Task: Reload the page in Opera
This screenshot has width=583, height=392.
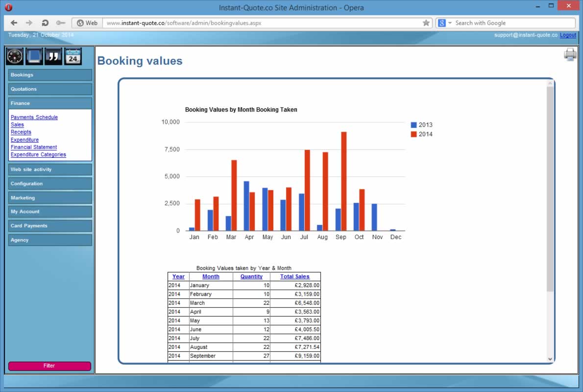Action: tap(45, 23)
